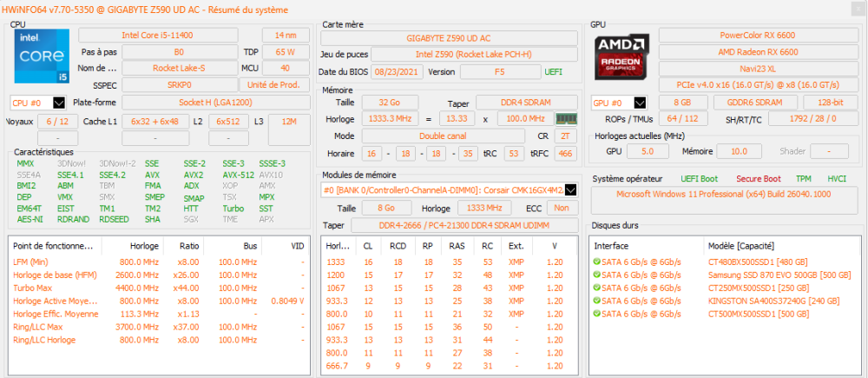Viewport: 868px width, 378px height.
Task: Click the AMD Radeon Graphics logo
Action: (621, 57)
